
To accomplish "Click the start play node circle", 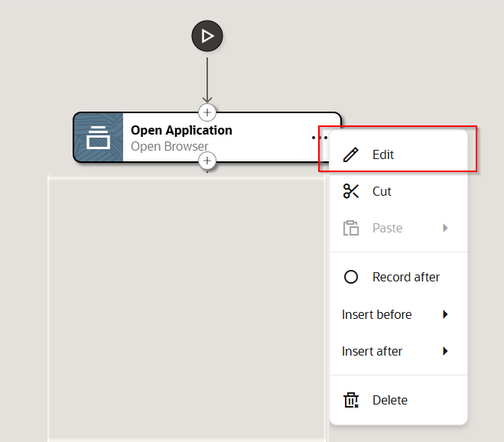I will (207, 36).
